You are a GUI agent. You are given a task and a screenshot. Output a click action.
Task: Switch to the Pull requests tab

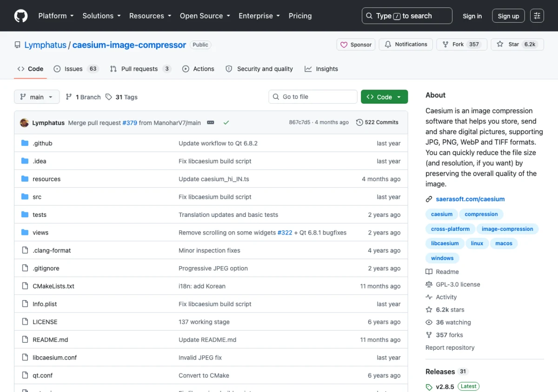[140, 69]
